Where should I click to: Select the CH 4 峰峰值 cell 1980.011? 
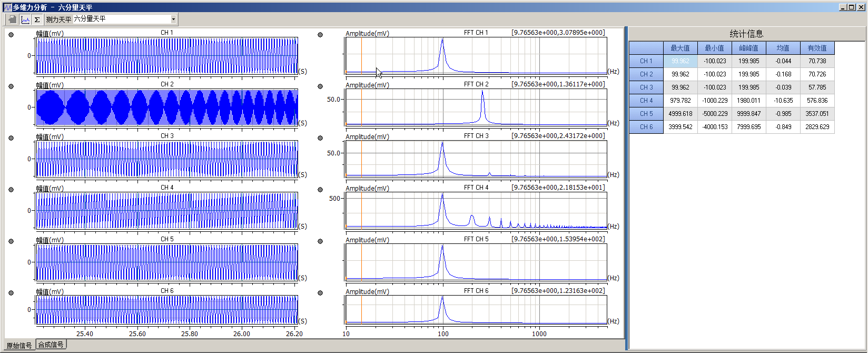click(x=748, y=101)
